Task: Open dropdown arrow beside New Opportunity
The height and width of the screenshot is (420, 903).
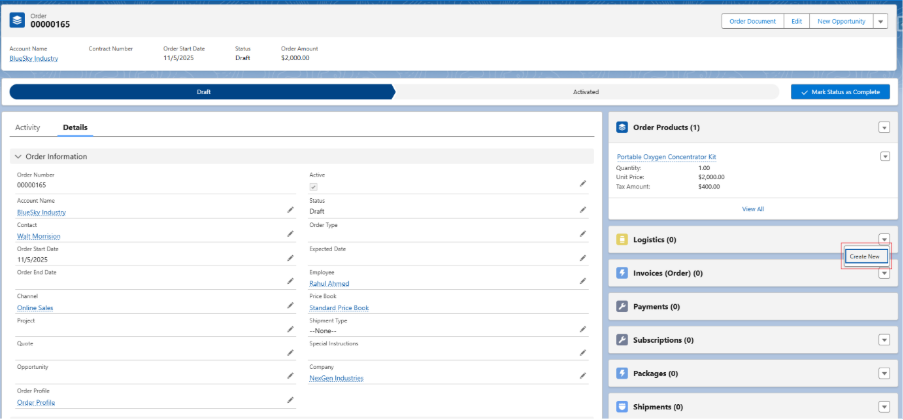Action: [880, 21]
